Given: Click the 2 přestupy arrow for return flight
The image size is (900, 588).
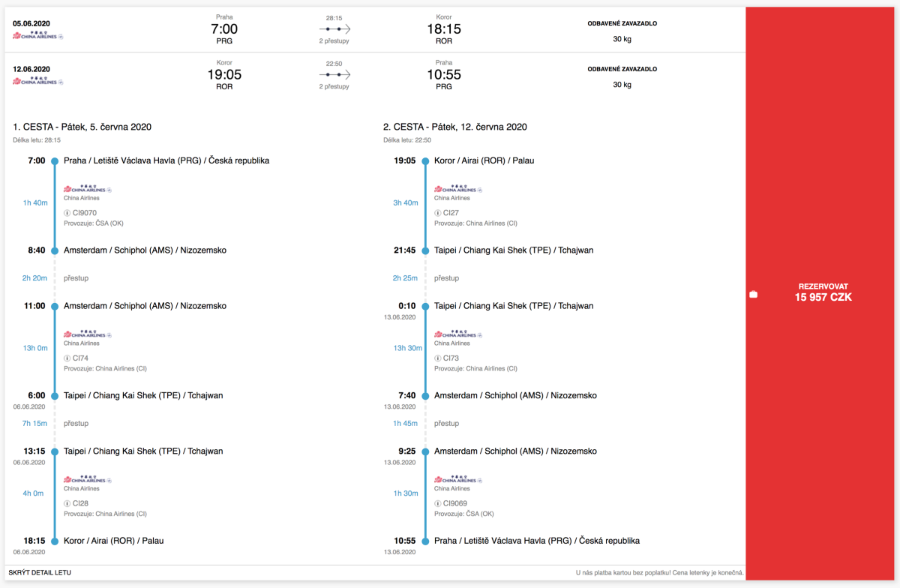Looking at the screenshot, I should tap(334, 75).
